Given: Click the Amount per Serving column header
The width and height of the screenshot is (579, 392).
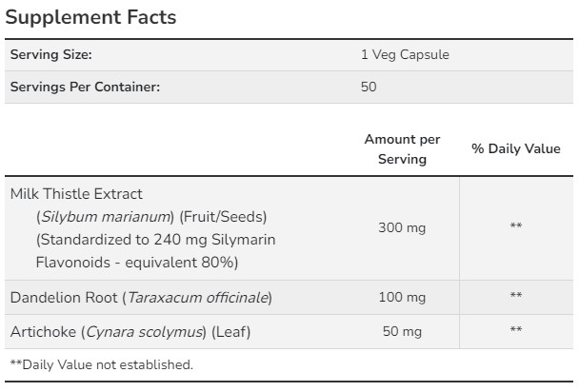Looking at the screenshot, I should 402,149.
